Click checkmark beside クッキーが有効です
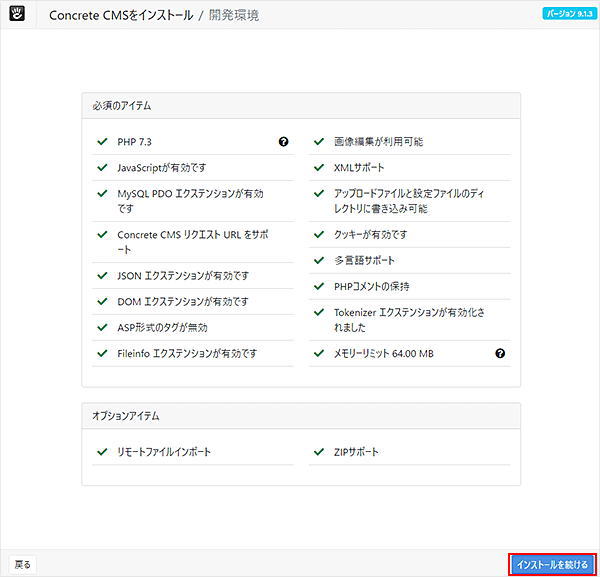 click(319, 234)
